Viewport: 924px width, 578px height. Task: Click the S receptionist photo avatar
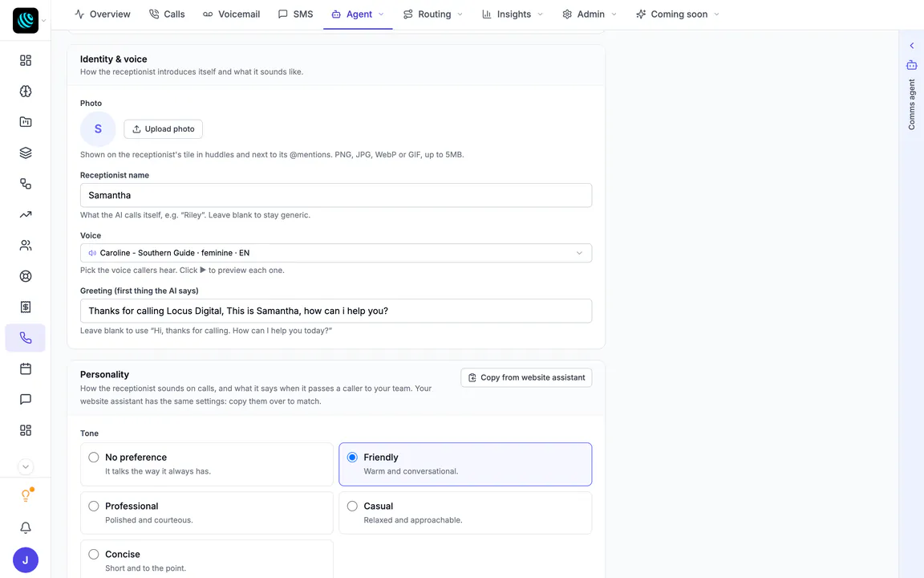(x=98, y=128)
